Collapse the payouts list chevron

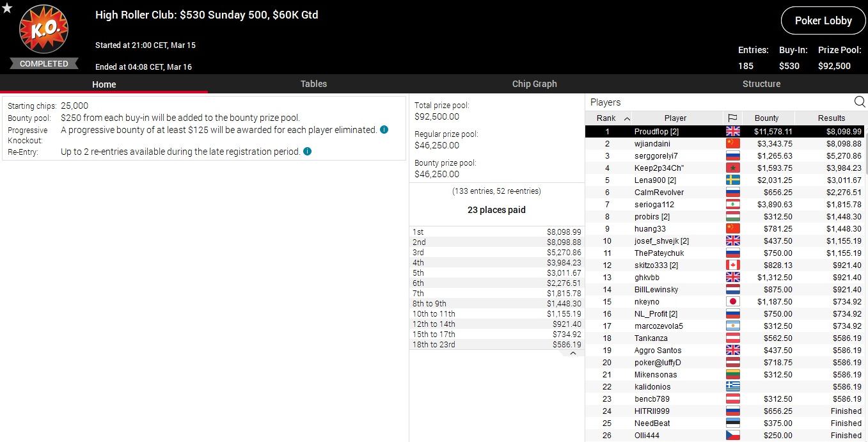(573, 353)
